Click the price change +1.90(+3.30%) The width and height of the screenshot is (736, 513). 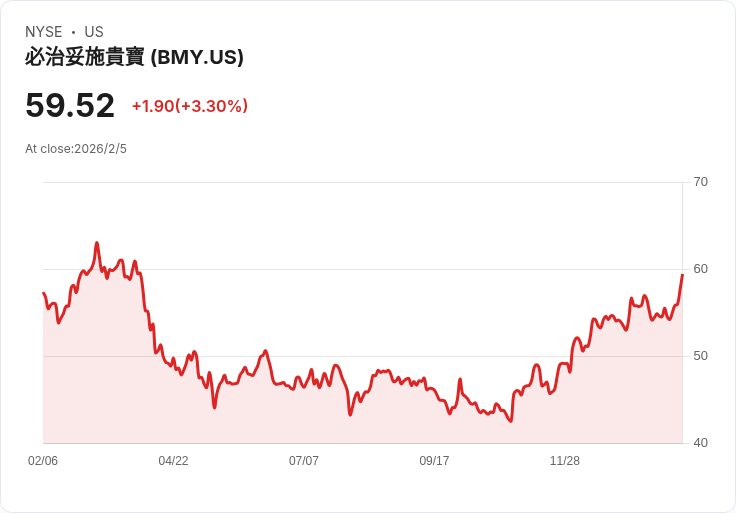tap(190, 106)
